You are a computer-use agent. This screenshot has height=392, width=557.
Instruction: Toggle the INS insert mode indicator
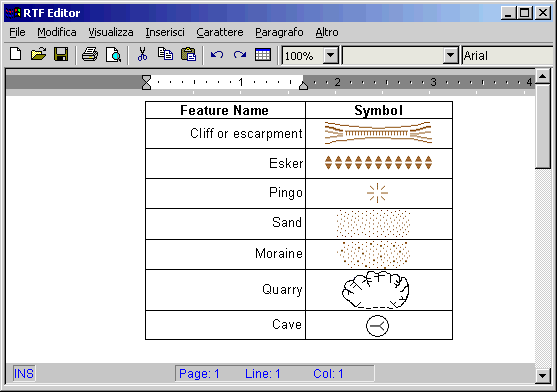click(24, 374)
